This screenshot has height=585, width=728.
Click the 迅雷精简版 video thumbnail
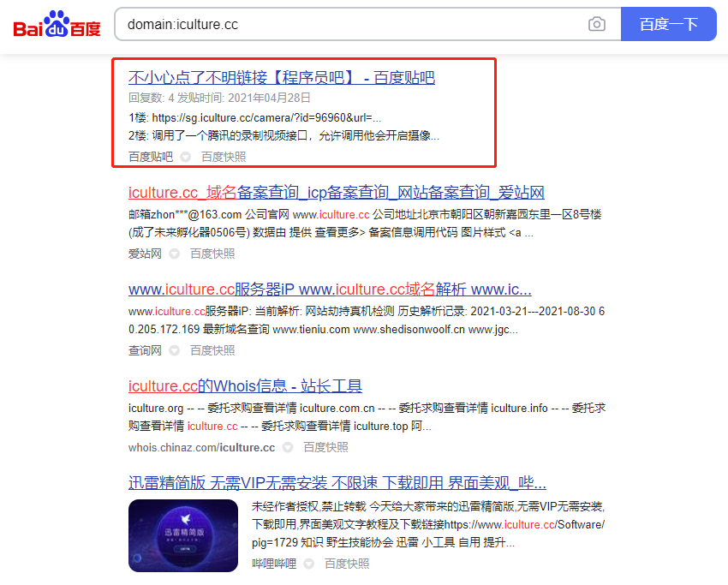(183, 535)
